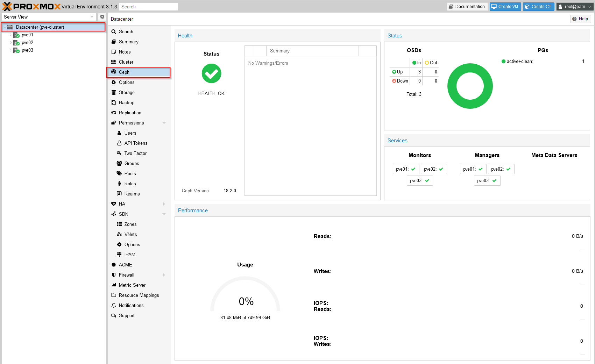Open the IPAM entry

click(139, 255)
